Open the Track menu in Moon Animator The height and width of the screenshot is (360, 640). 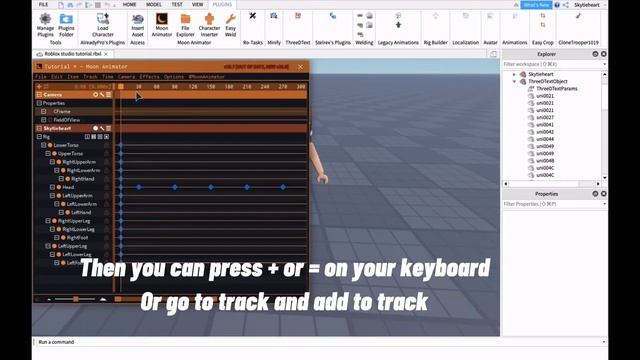(x=90, y=77)
